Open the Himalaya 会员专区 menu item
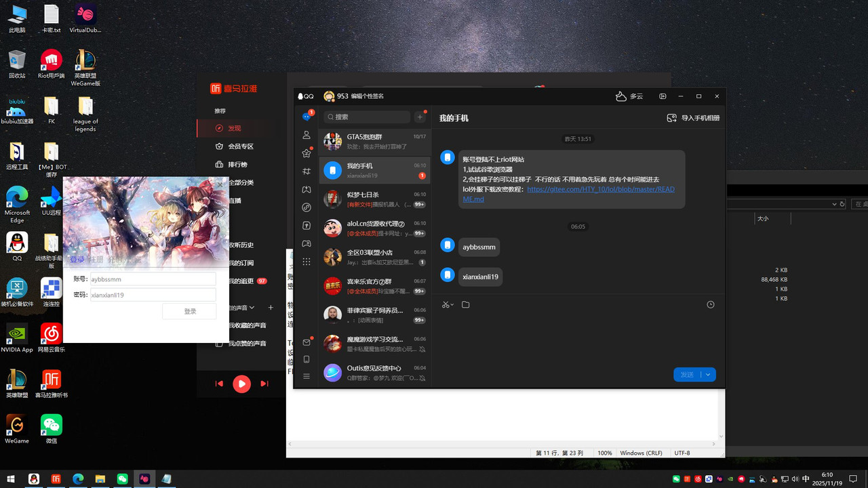Viewport: 868px width, 488px height. click(x=235, y=146)
